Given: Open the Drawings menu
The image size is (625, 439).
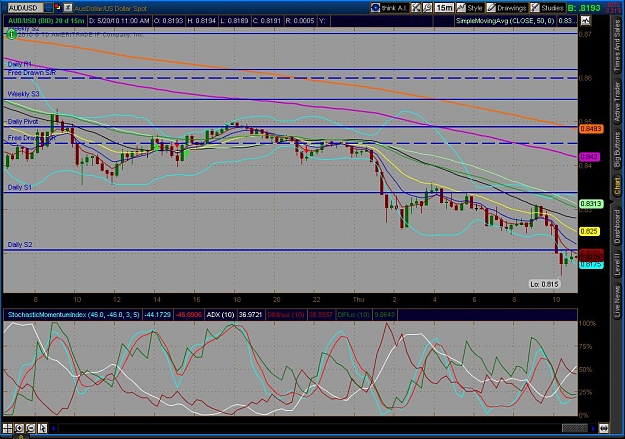Looking at the screenshot, I should coord(507,8).
